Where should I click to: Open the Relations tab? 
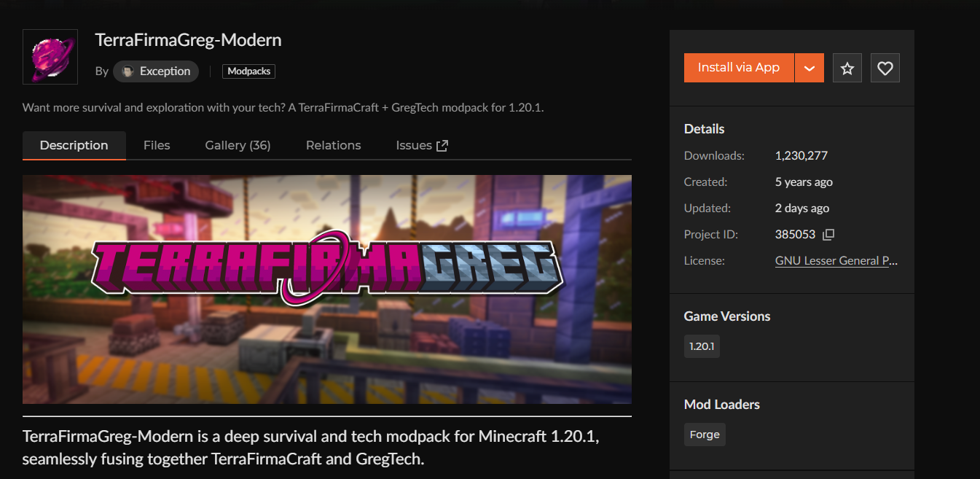pyautogui.click(x=334, y=145)
